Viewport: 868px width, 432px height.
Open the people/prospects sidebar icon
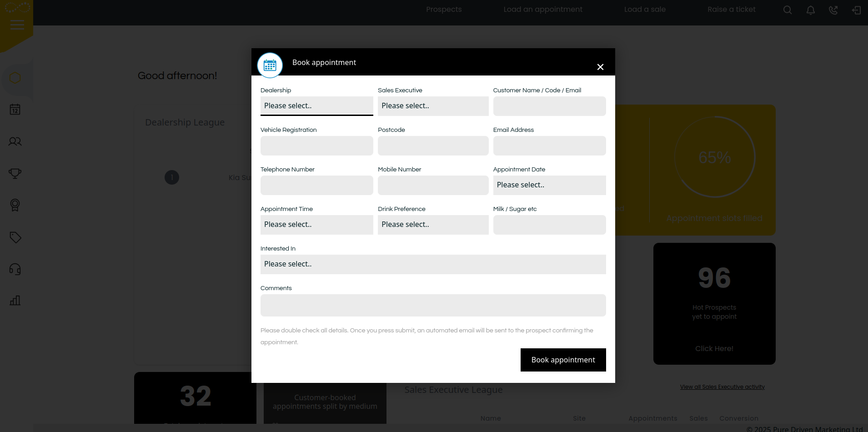15,141
